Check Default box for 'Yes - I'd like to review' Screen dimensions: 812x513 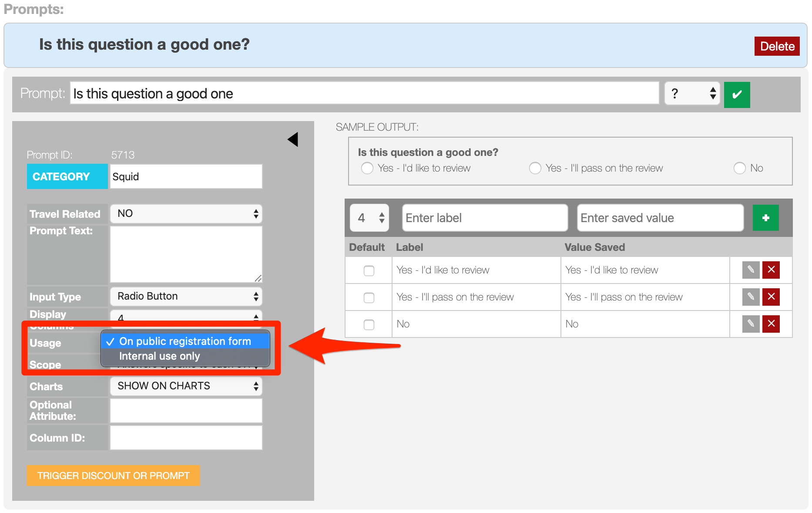[369, 271]
